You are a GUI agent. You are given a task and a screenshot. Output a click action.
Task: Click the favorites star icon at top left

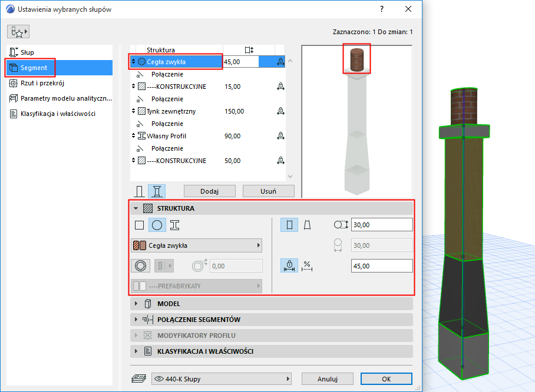pos(17,31)
